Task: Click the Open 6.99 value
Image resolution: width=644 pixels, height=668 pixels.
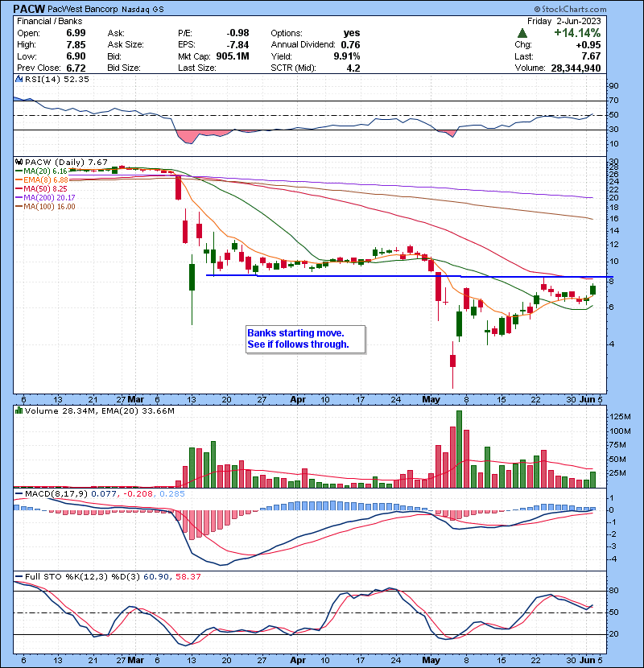Action: (76, 33)
